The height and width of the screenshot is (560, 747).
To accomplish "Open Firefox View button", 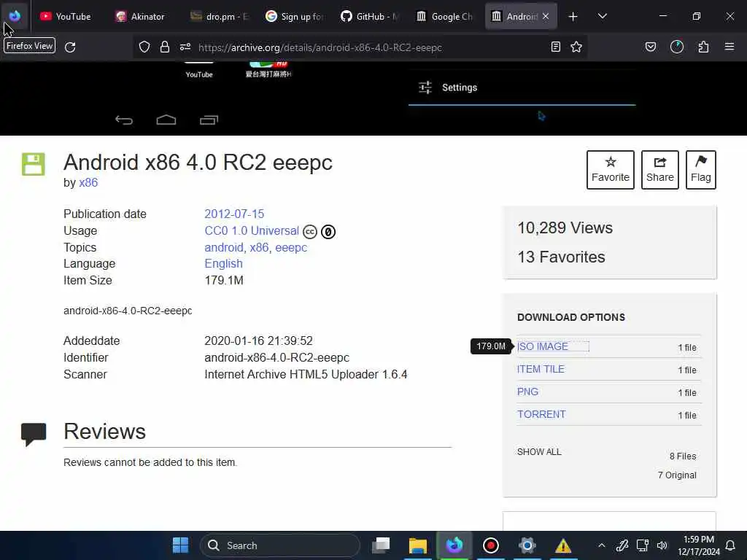I will click(x=15, y=16).
